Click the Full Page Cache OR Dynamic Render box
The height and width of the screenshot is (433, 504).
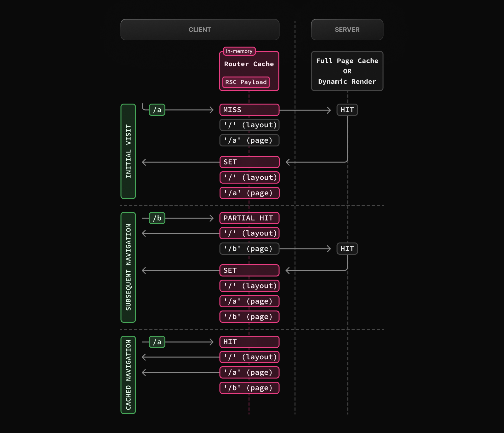pos(347,71)
